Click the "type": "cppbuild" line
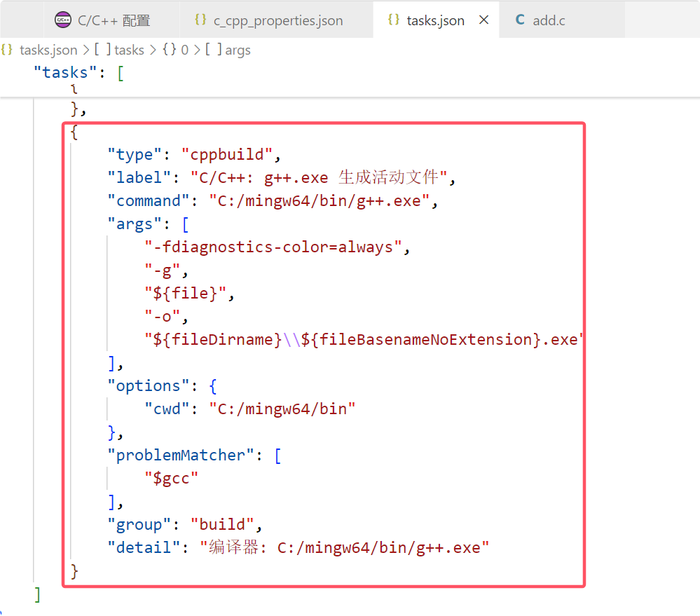The width and height of the screenshot is (700, 616). [x=194, y=154]
